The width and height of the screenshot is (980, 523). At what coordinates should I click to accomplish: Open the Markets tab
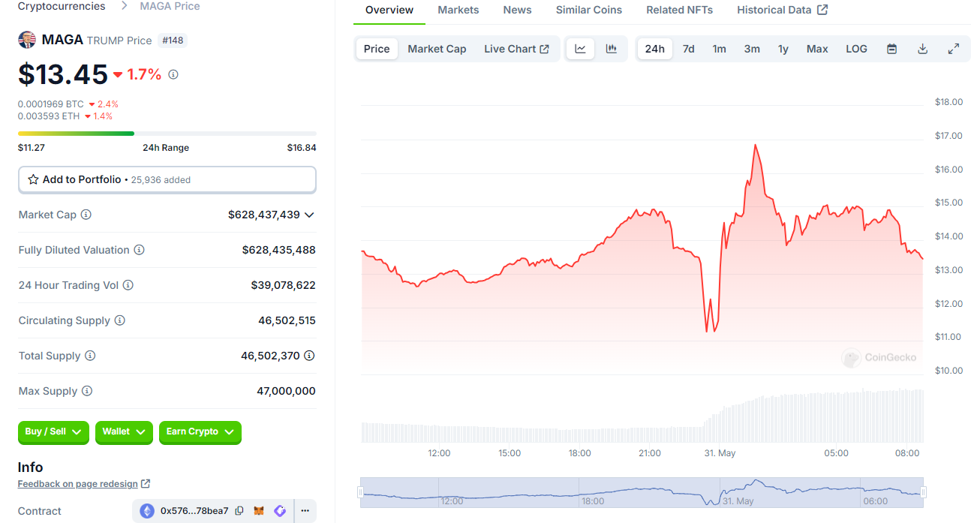[458, 11]
